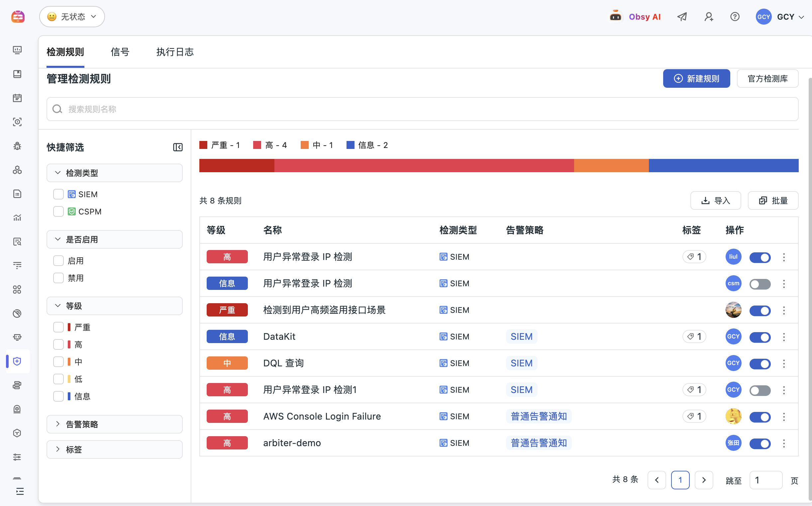Click the 告警策略 column header
Screen dimensions: 812x506
(525, 230)
